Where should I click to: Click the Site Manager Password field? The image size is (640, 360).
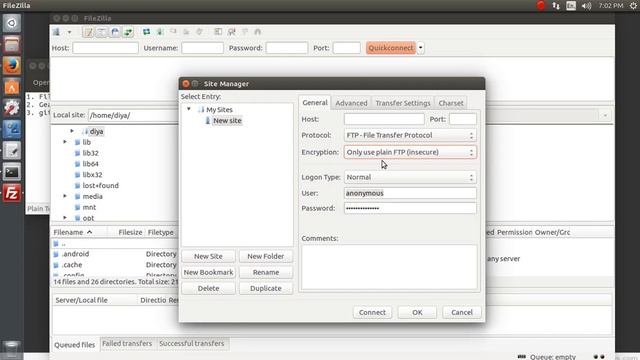point(410,208)
